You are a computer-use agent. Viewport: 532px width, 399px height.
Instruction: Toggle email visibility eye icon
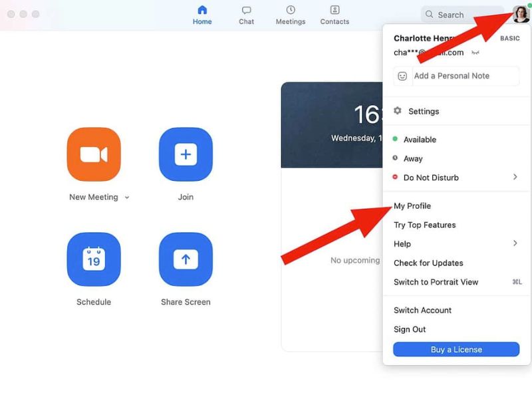[475, 53]
